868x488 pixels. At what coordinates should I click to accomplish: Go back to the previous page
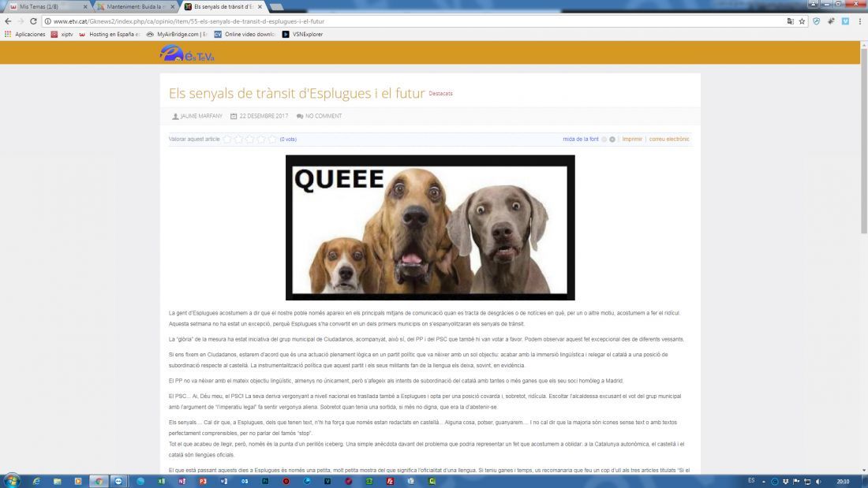coord(8,21)
